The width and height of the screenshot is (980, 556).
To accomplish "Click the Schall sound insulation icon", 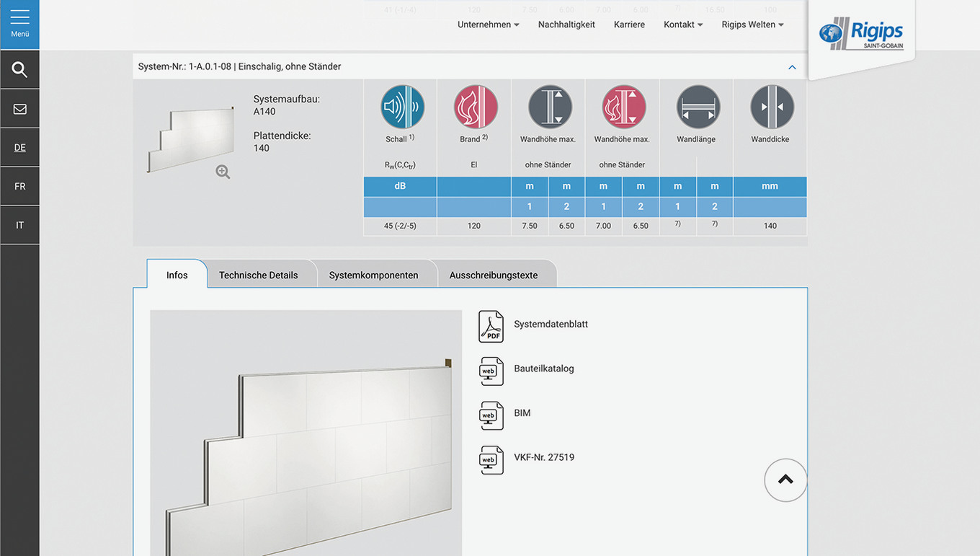I will (x=402, y=107).
